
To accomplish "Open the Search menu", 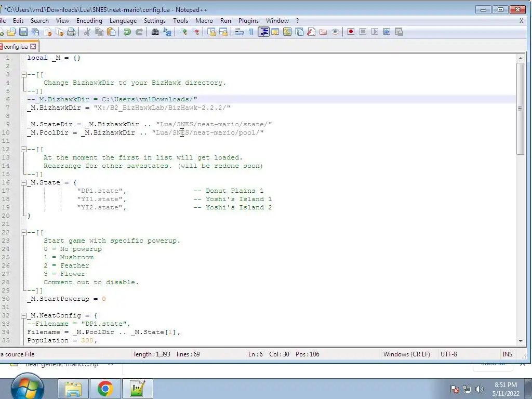I will click(x=39, y=21).
